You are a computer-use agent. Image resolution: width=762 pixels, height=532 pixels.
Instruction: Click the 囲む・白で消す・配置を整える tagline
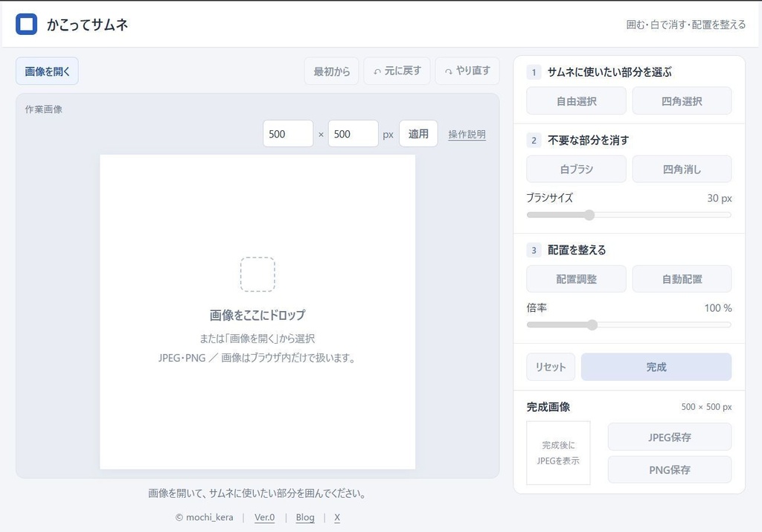pos(685,25)
